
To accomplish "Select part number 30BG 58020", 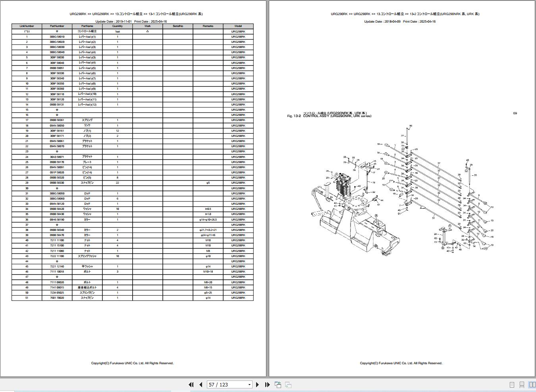I will (57, 42).
